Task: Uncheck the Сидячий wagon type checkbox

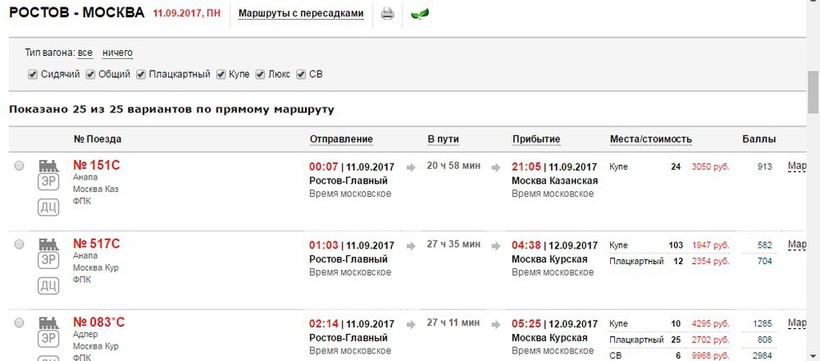Action: tap(33, 74)
